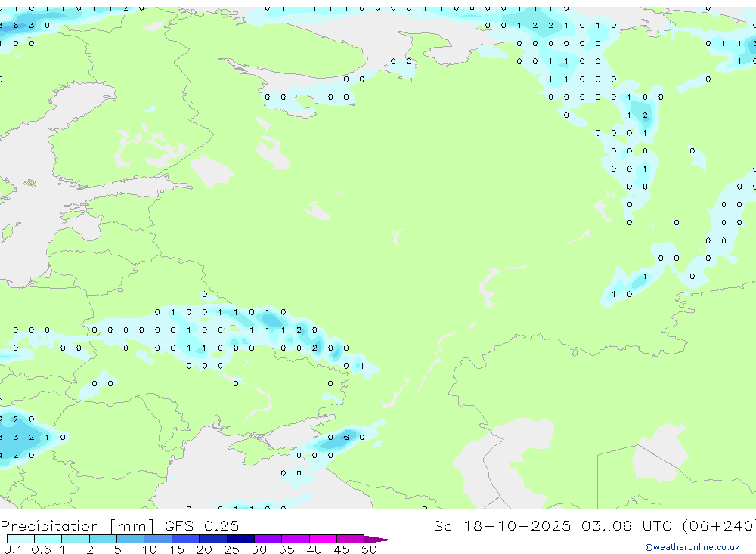Image resolution: width=756 pixels, height=554 pixels.
Task: Click the legend value label '10'
Action: click(x=150, y=549)
